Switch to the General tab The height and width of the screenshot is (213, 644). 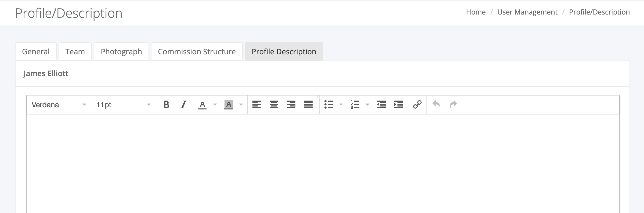(x=36, y=51)
